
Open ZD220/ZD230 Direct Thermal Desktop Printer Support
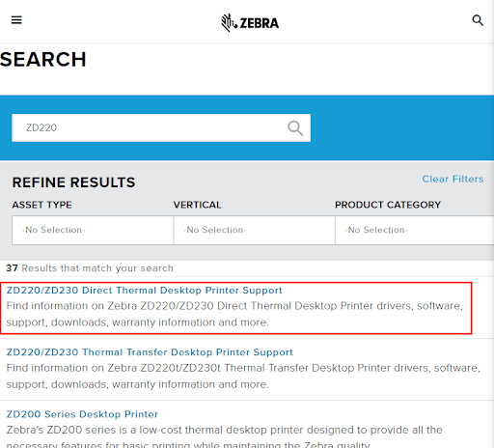point(144,291)
